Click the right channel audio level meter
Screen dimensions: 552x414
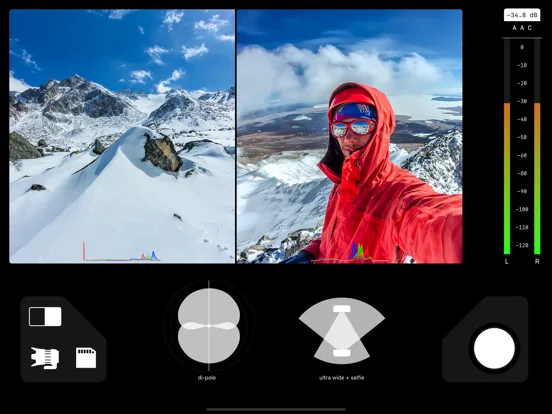click(537, 146)
